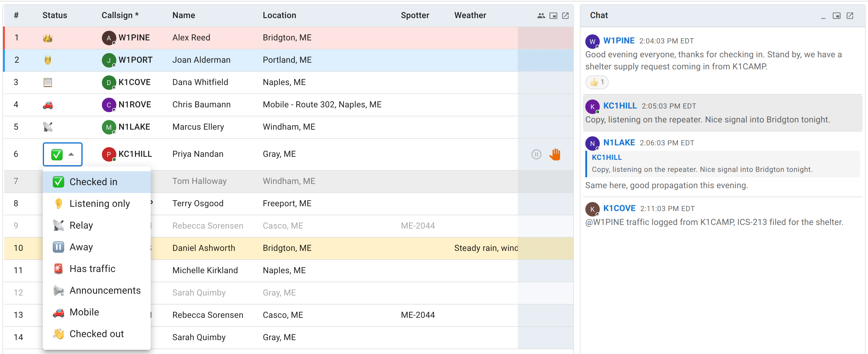Open W1PINE callsign link in chat
This screenshot has height=354, width=868.
(x=619, y=41)
